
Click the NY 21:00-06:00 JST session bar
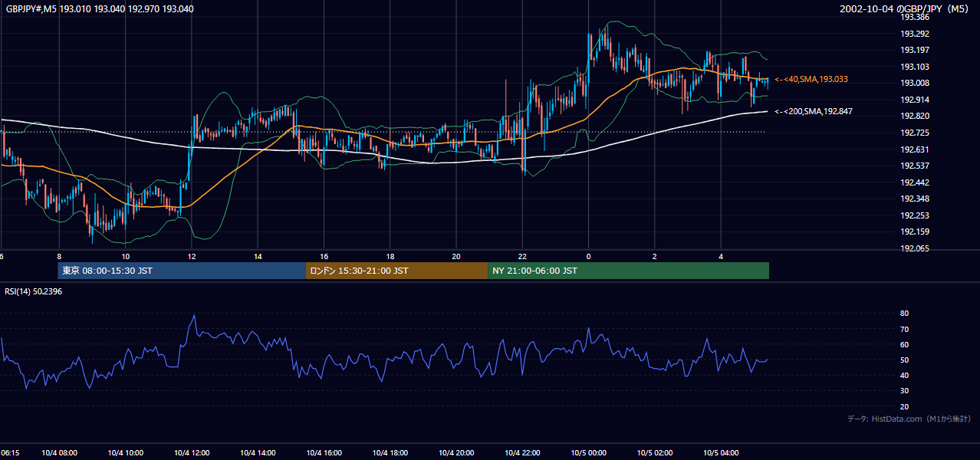(628, 271)
